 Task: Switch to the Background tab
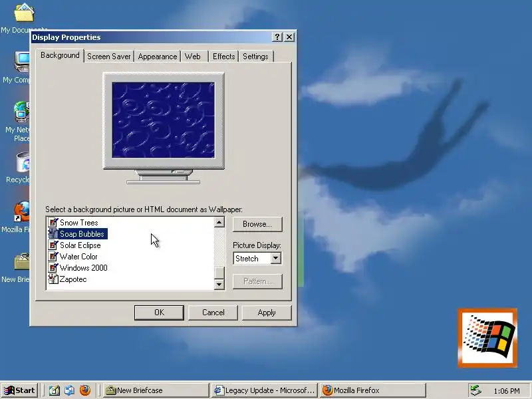click(60, 55)
